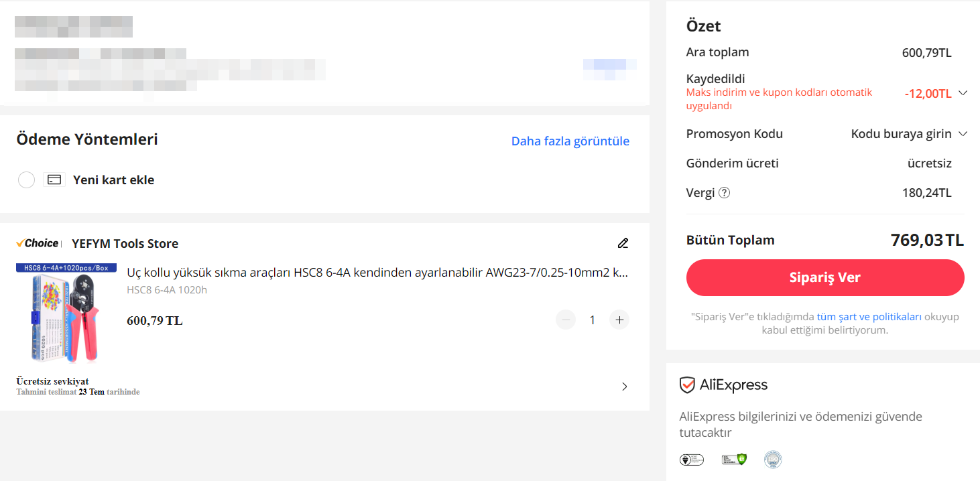Click the pencil edit icon next to store
This screenshot has height=481, width=980.
click(x=623, y=243)
